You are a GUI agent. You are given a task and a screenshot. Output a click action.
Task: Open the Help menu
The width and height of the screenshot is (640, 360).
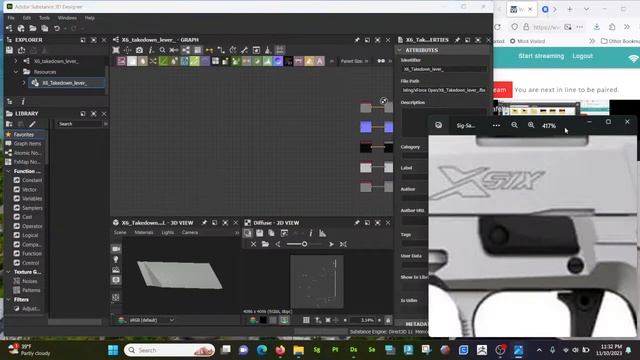[90, 18]
